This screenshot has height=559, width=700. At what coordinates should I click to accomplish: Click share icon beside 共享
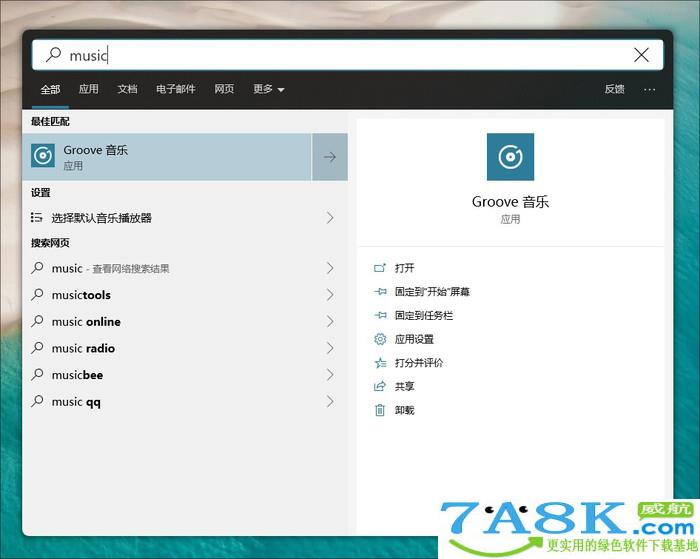379,386
